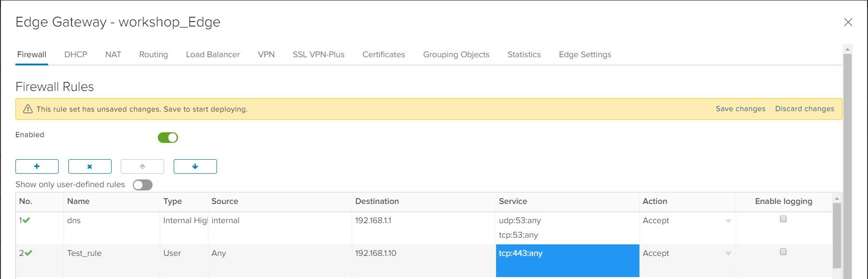Image resolution: width=868 pixels, height=279 pixels.
Task: Add a new firewall rule with plus button
Action: click(37, 166)
